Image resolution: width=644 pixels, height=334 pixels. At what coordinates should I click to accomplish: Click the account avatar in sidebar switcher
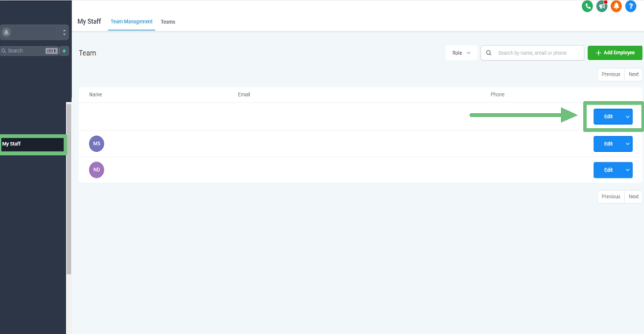pyautogui.click(x=6, y=32)
